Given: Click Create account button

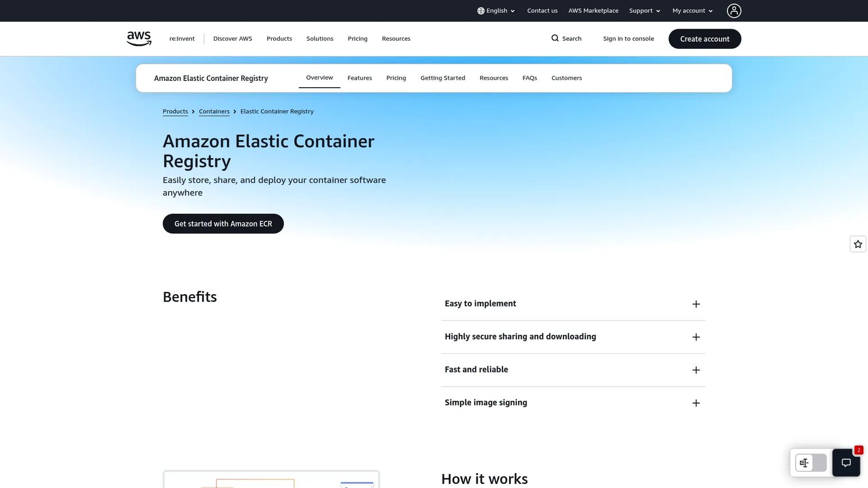Looking at the screenshot, I should click(x=705, y=39).
